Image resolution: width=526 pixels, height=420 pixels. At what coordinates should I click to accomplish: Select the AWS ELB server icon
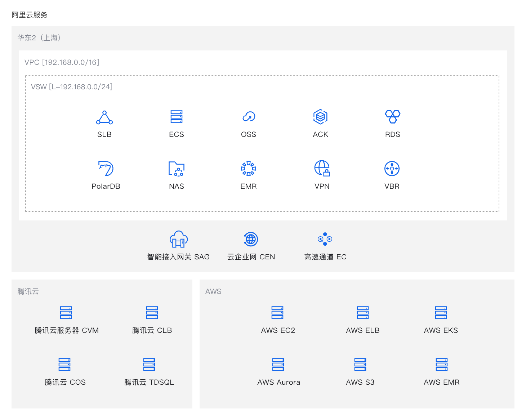pyautogui.click(x=363, y=313)
